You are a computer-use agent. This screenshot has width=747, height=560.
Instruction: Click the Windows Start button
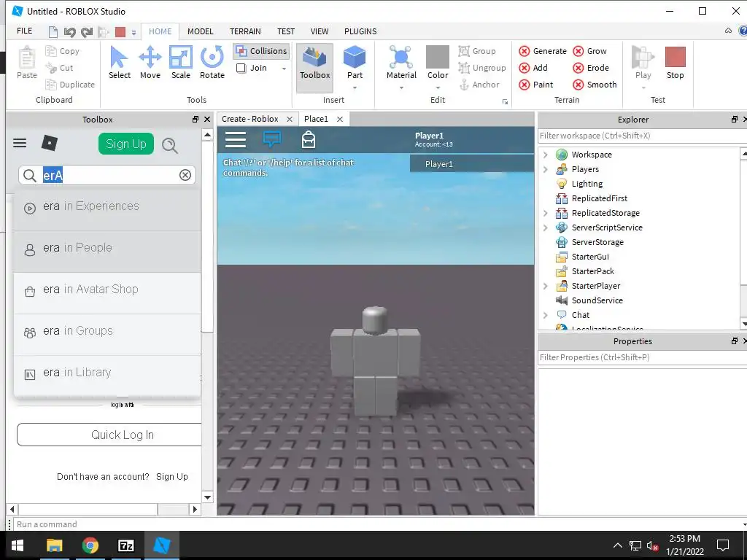pos(18,545)
